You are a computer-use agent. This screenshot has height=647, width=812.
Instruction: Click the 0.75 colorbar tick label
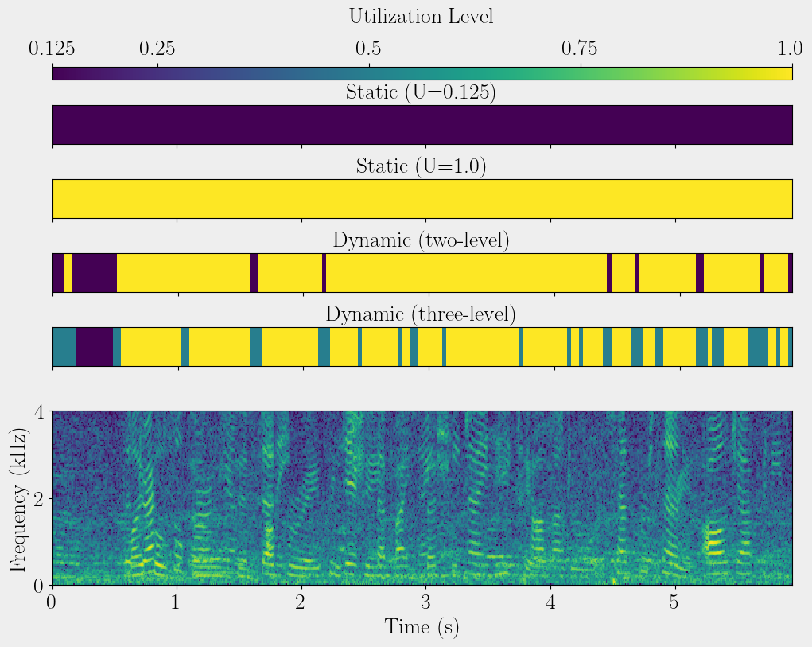point(580,49)
